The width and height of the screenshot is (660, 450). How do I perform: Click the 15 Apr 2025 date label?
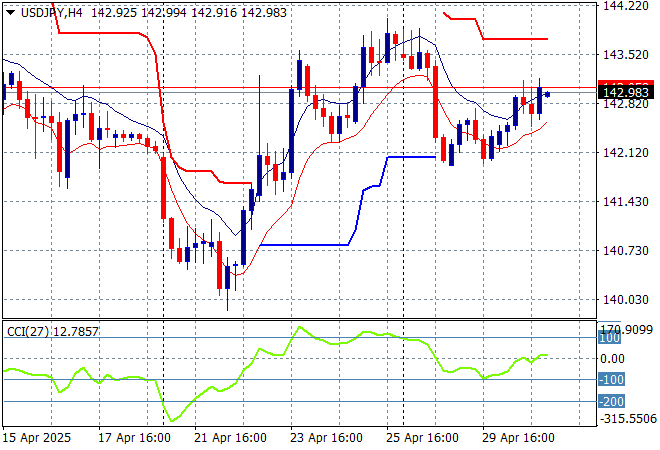tap(37, 438)
